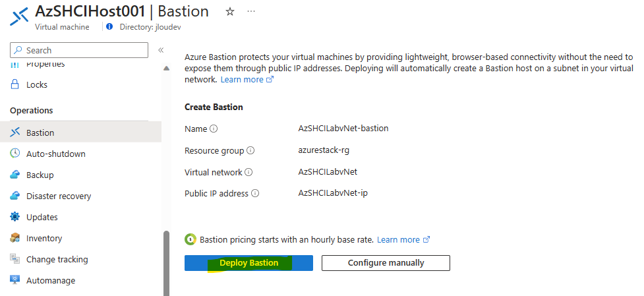644x296 pixels.
Task: Click the Deploy Bastion button
Action: coord(249,263)
